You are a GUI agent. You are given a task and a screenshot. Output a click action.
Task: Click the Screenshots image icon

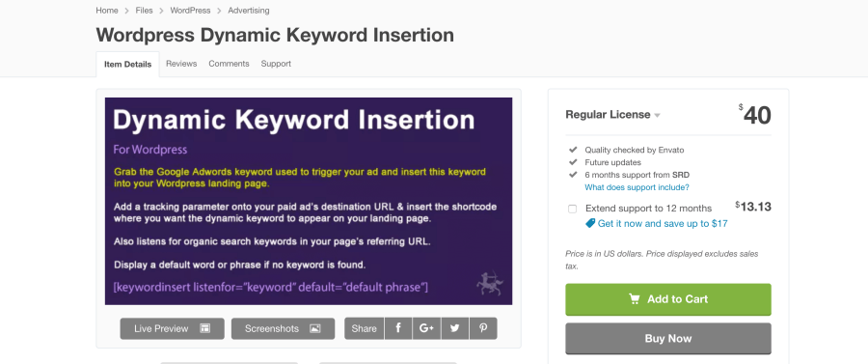315,328
